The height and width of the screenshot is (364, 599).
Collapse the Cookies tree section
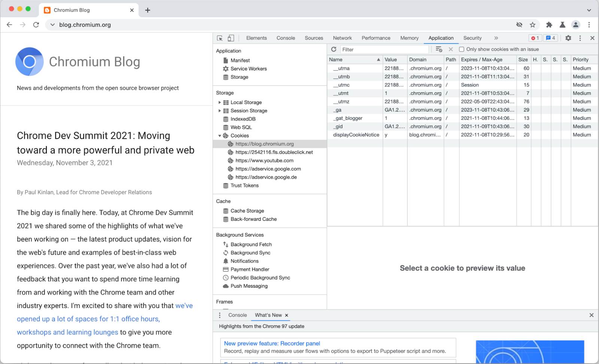pyautogui.click(x=220, y=135)
